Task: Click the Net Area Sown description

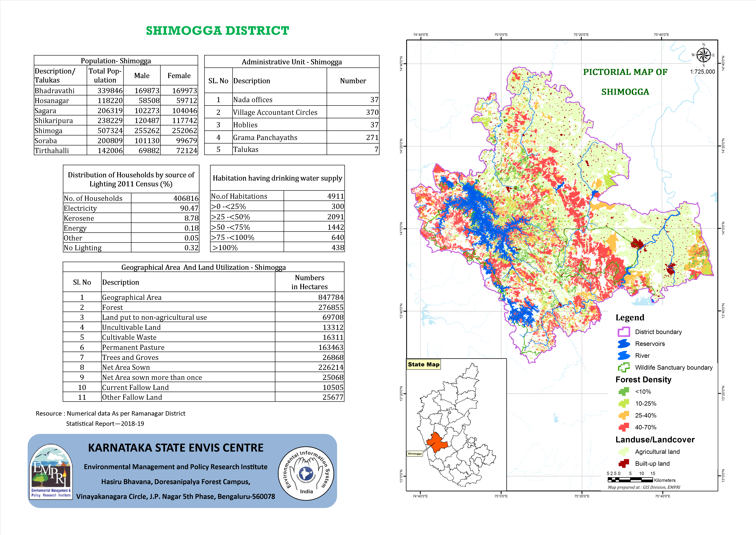Action: 126,367
